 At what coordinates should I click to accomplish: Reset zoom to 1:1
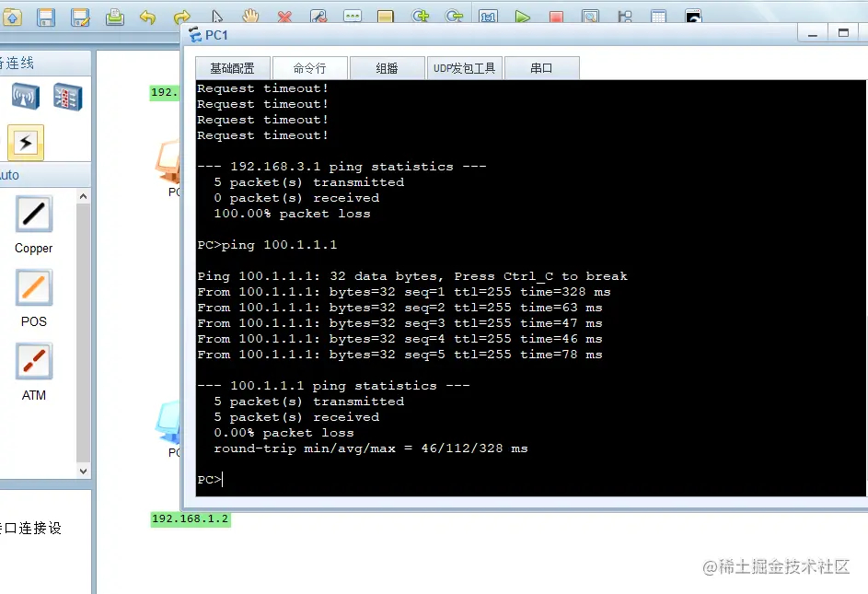488,17
